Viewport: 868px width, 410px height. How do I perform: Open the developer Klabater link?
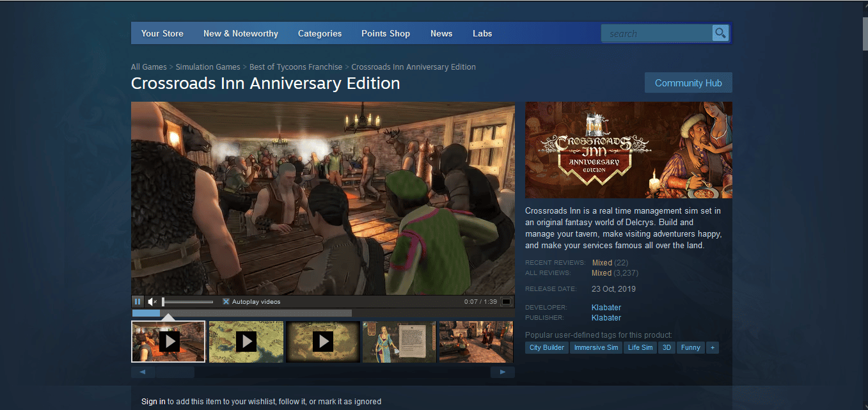(x=606, y=308)
